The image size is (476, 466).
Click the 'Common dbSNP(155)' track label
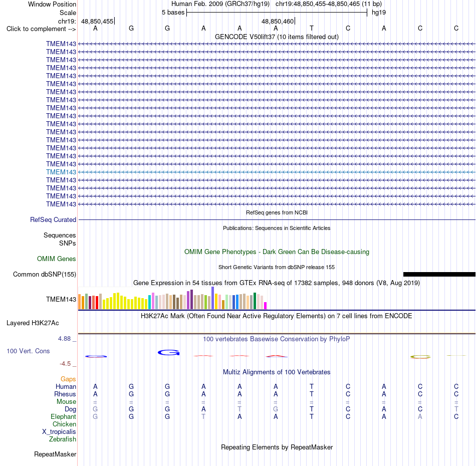point(44,275)
